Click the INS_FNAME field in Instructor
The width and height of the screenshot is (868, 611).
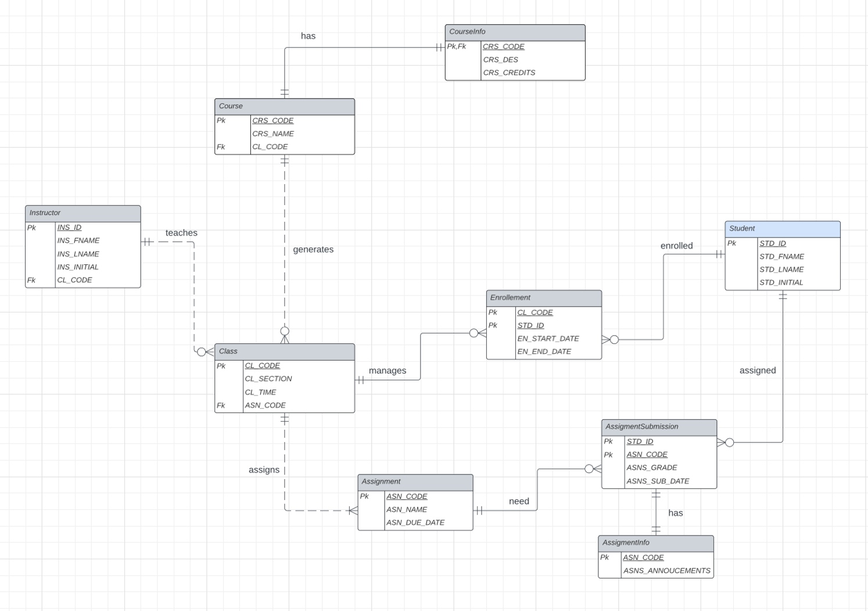(x=78, y=240)
